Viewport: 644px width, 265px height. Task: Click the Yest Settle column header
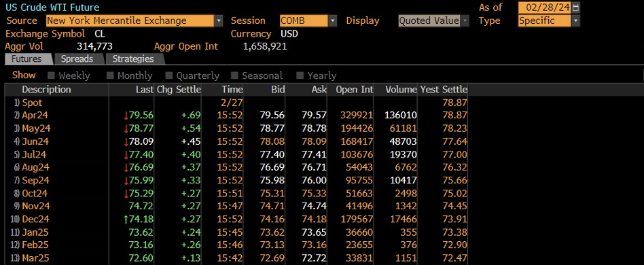click(443, 90)
